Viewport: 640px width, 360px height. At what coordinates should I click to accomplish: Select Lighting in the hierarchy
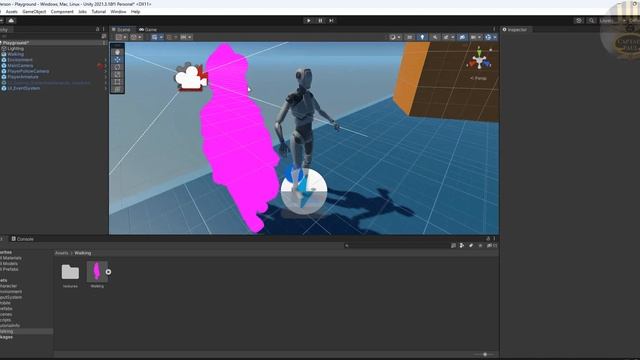click(x=15, y=49)
